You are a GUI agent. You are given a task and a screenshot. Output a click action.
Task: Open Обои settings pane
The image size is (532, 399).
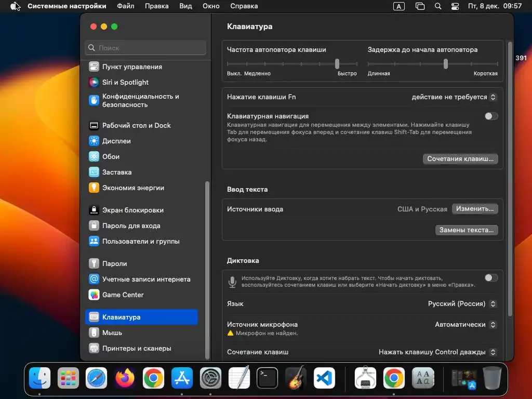coord(141,156)
